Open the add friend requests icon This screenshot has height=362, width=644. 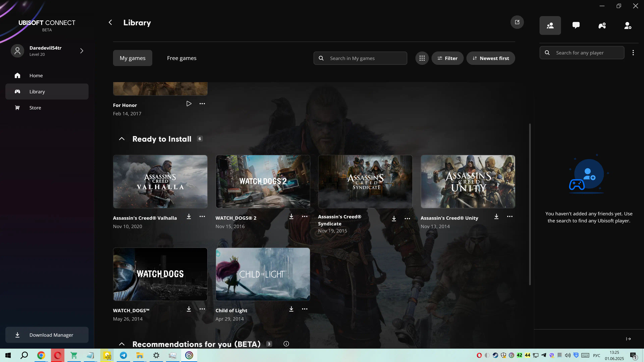(628, 25)
